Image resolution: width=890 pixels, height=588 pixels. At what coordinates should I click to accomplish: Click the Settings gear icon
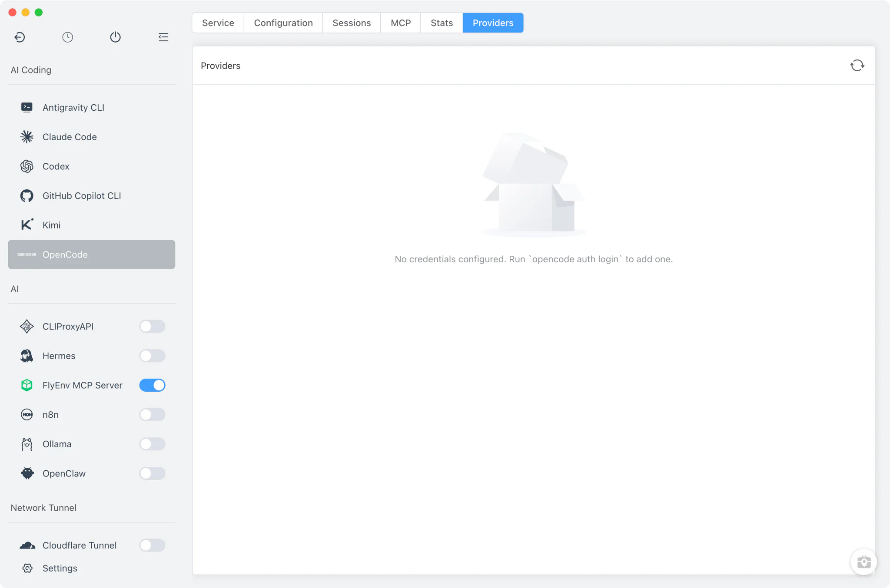pos(27,568)
